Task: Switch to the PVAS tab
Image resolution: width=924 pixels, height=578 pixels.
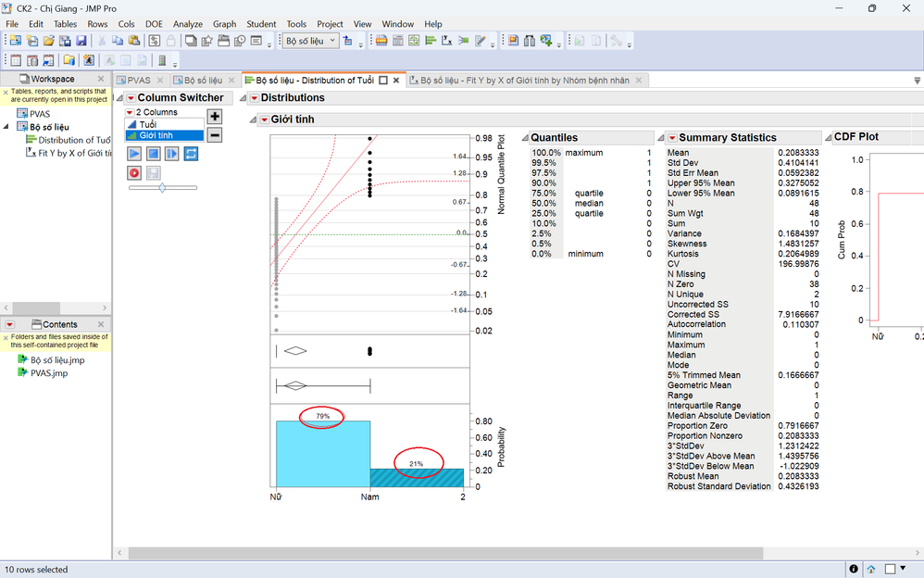Action: tap(139, 81)
